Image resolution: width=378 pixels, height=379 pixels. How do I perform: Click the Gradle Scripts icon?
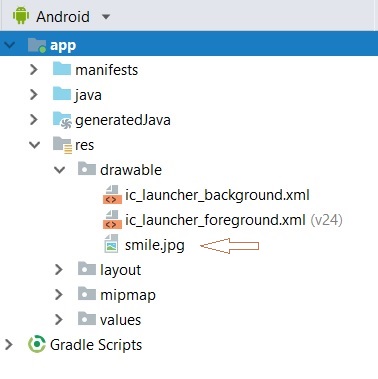point(37,344)
